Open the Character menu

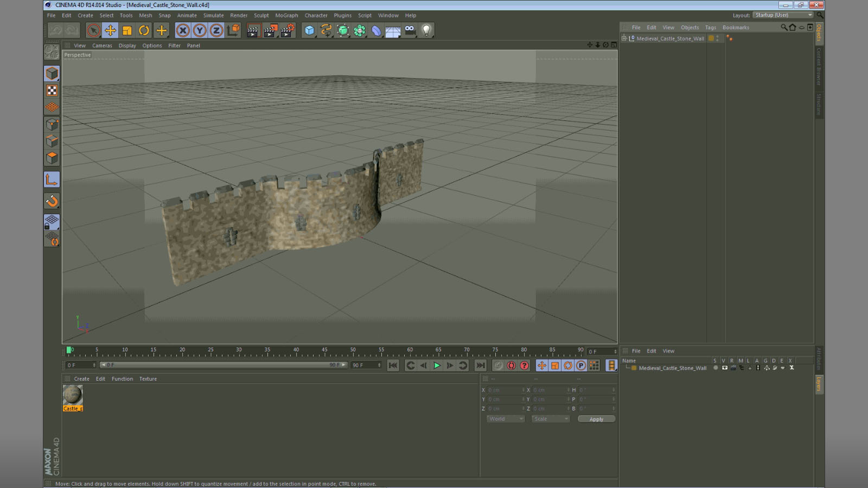point(316,16)
